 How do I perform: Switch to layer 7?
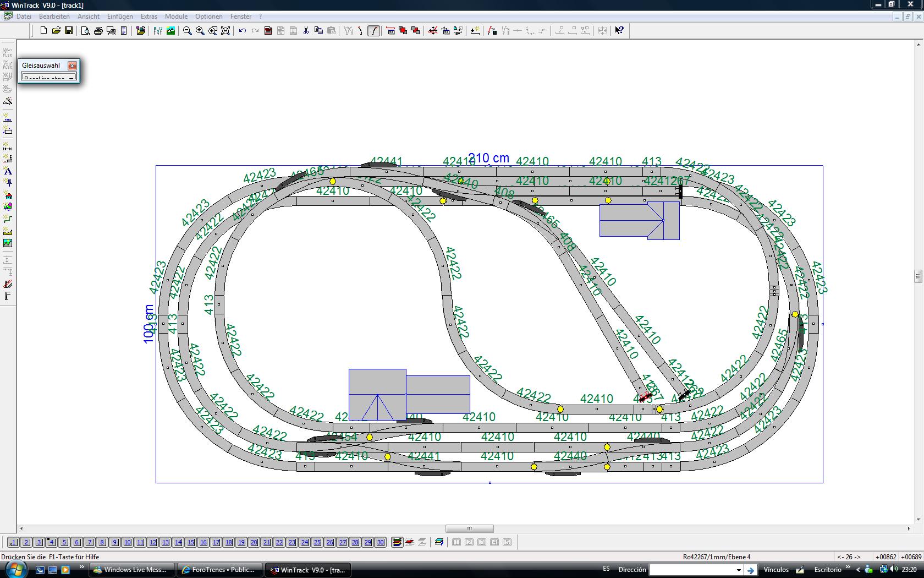pyautogui.click(x=89, y=542)
